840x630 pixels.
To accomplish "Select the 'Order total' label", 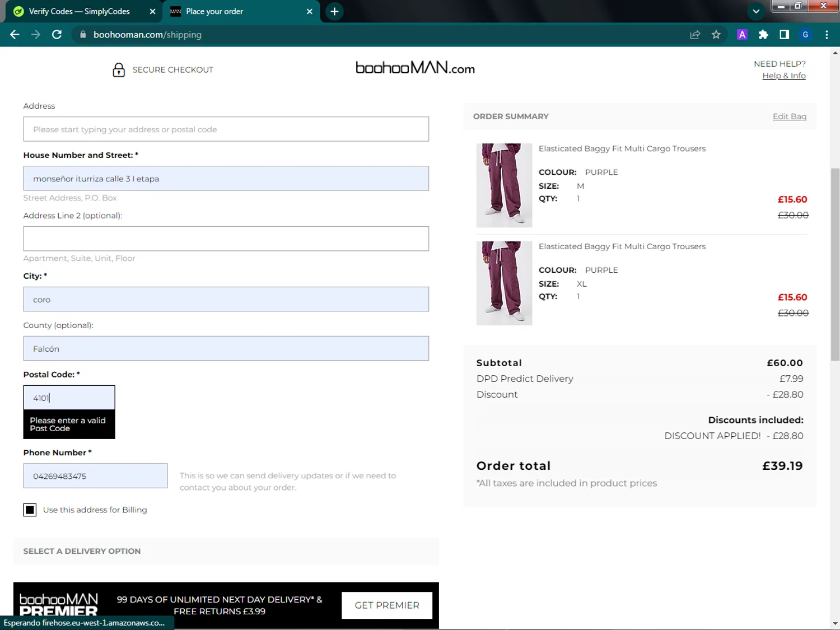I will pyautogui.click(x=514, y=466).
